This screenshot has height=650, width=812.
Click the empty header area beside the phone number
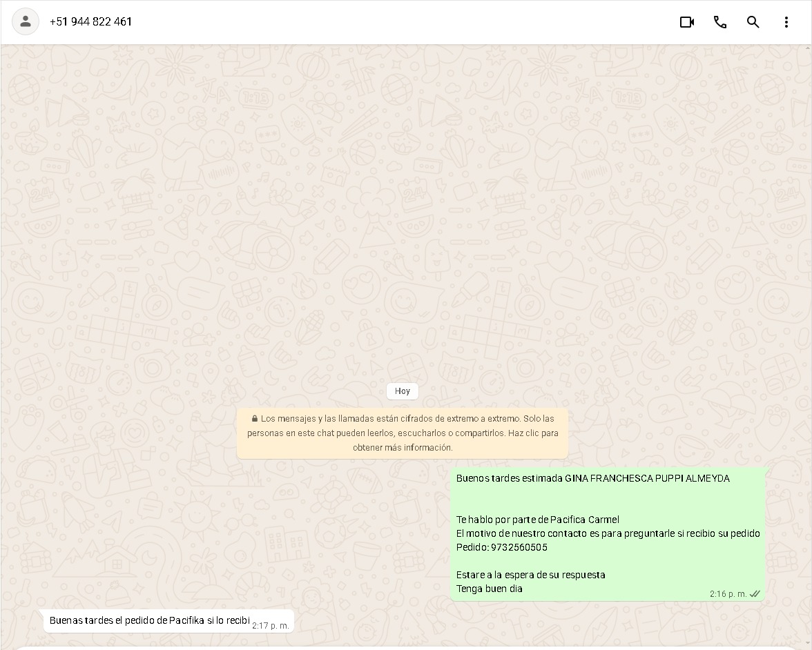click(x=400, y=22)
